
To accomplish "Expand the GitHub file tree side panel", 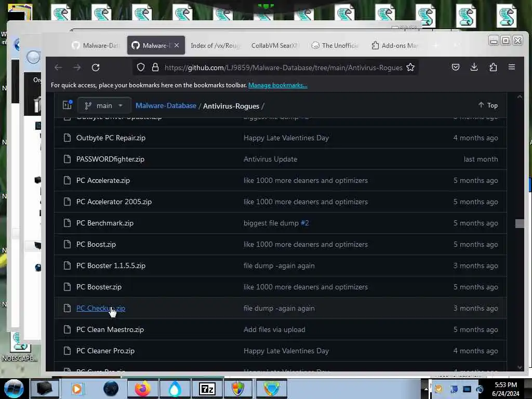I will tap(68, 105).
